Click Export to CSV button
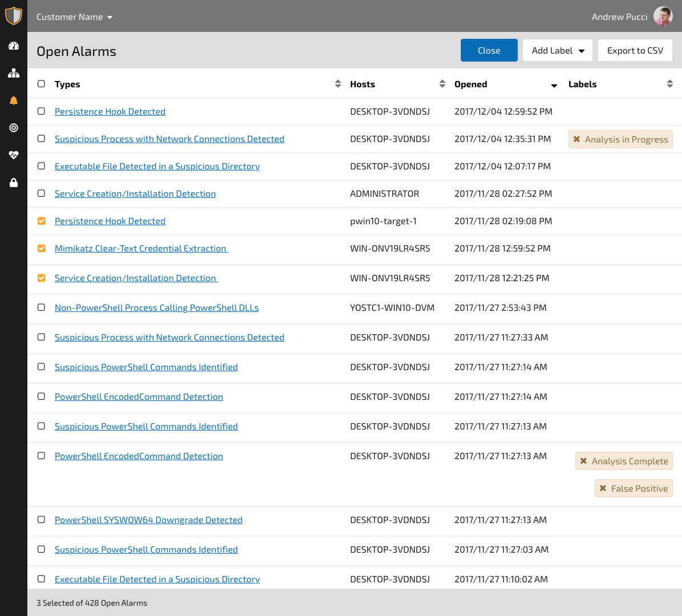The image size is (682, 616). [x=635, y=50]
